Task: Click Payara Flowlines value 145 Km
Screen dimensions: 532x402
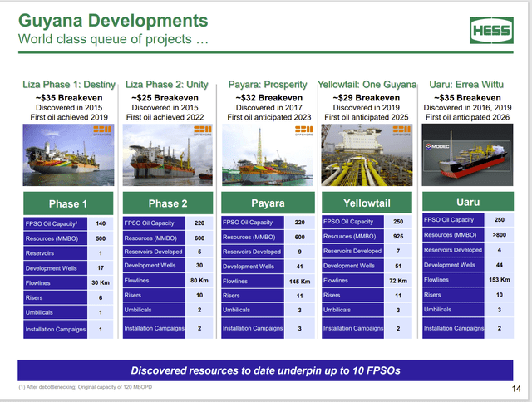Action: pos(299,282)
